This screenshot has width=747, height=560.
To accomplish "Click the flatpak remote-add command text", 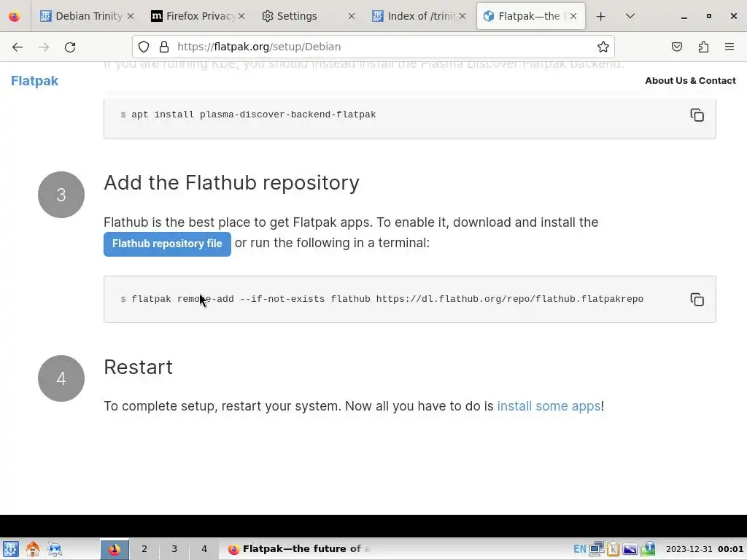I will (x=387, y=299).
